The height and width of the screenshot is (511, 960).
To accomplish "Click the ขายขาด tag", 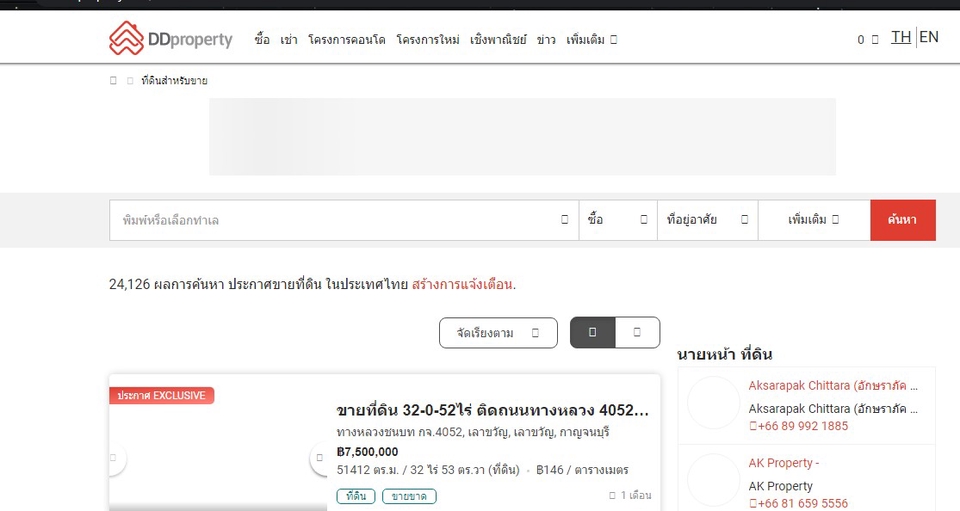I will pos(409,496).
